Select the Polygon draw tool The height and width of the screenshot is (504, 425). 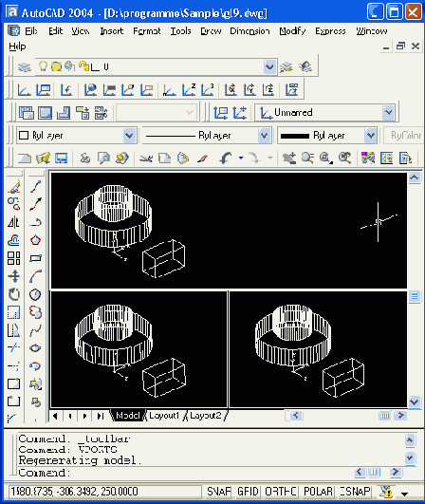click(x=35, y=240)
